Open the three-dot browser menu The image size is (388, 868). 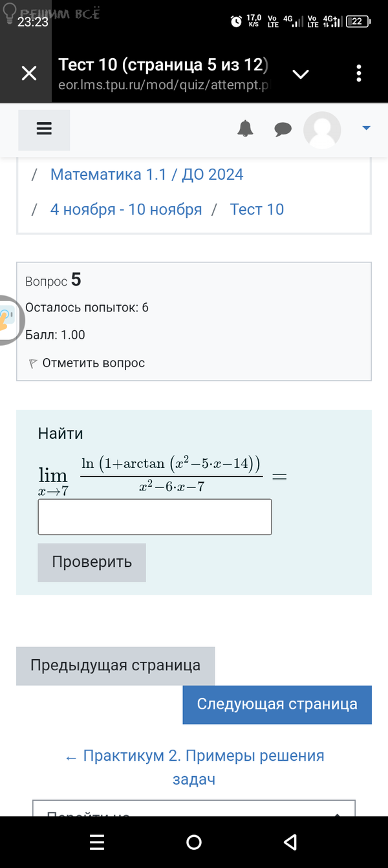pyautogui.click(x=359, y=74)
